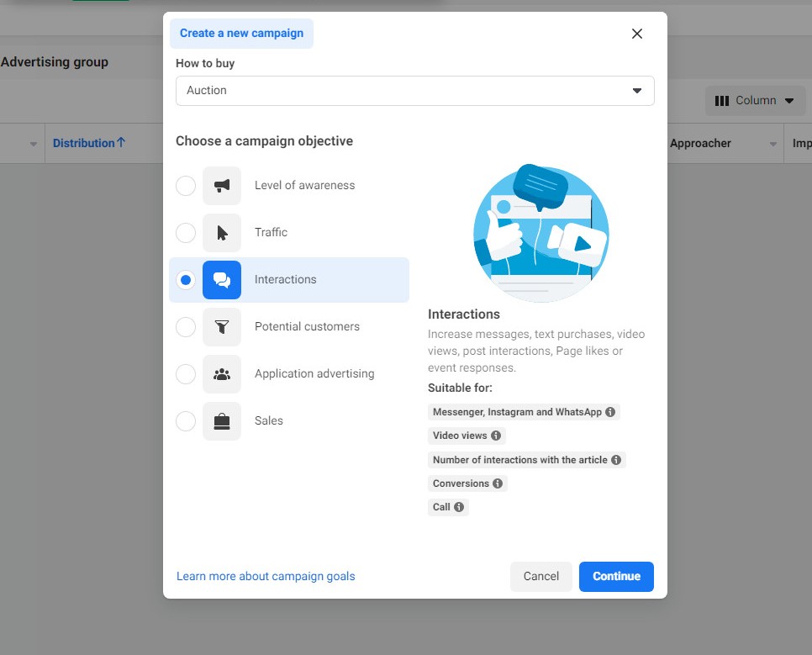The height and width of the screenshot is (655, 812).
Task: Click the cursor Traffic objective icon
Action: [222, 233]
